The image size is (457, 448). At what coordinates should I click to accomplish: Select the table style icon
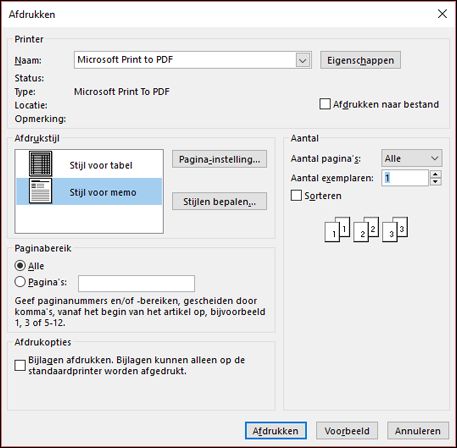(x=40, y=164)
